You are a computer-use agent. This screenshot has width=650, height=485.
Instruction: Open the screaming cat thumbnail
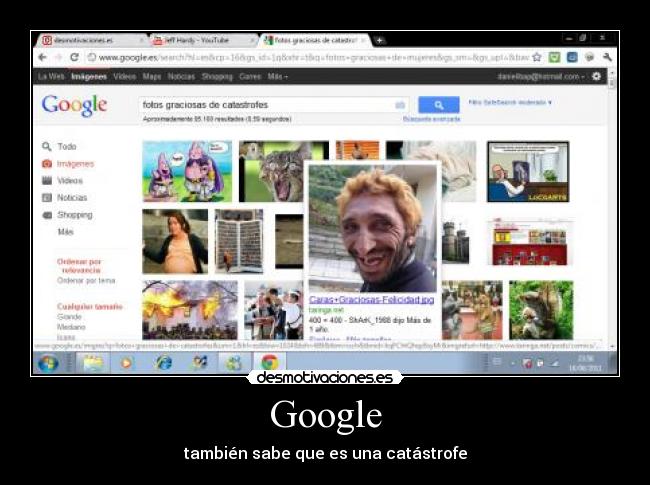click(272, 171)
